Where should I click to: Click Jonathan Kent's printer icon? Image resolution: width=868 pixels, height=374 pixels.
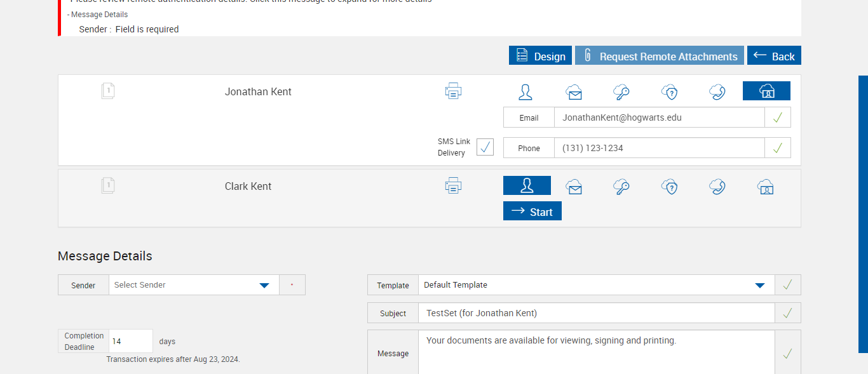tap(453, 91)
